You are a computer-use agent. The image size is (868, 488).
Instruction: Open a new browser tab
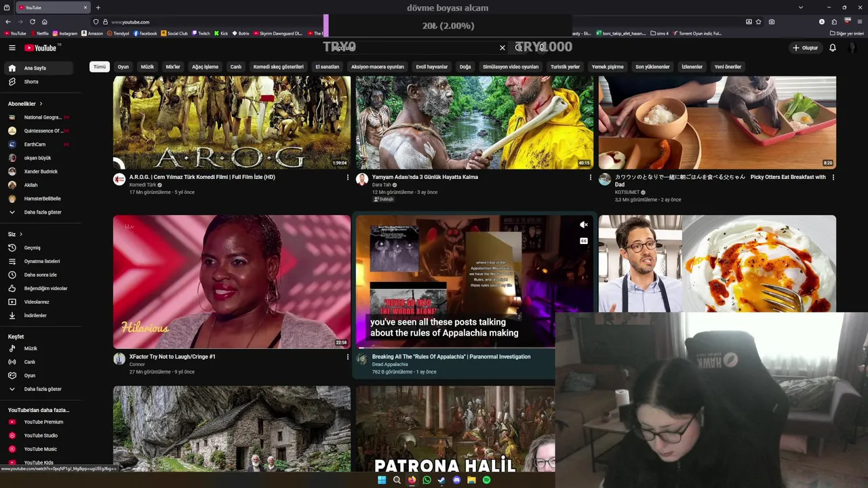pyautogui.click(x=98, y=7)
